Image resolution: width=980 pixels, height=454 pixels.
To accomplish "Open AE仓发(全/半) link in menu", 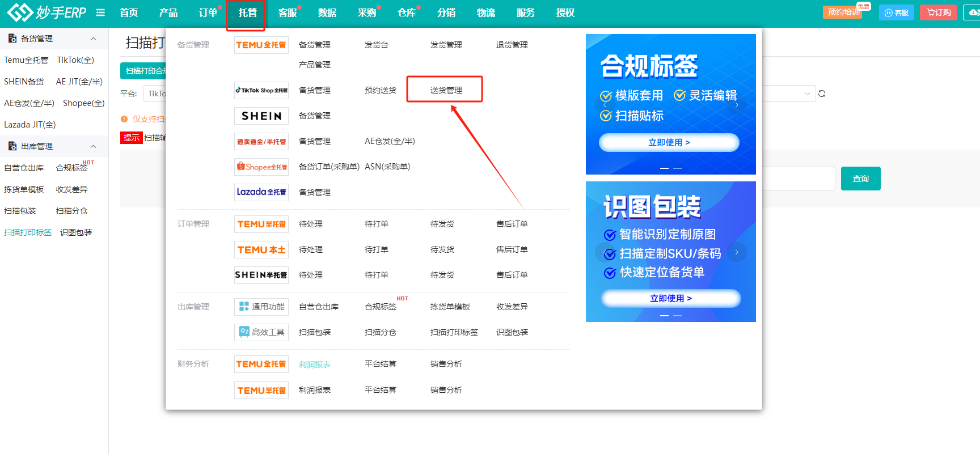I will click(390, 141).
